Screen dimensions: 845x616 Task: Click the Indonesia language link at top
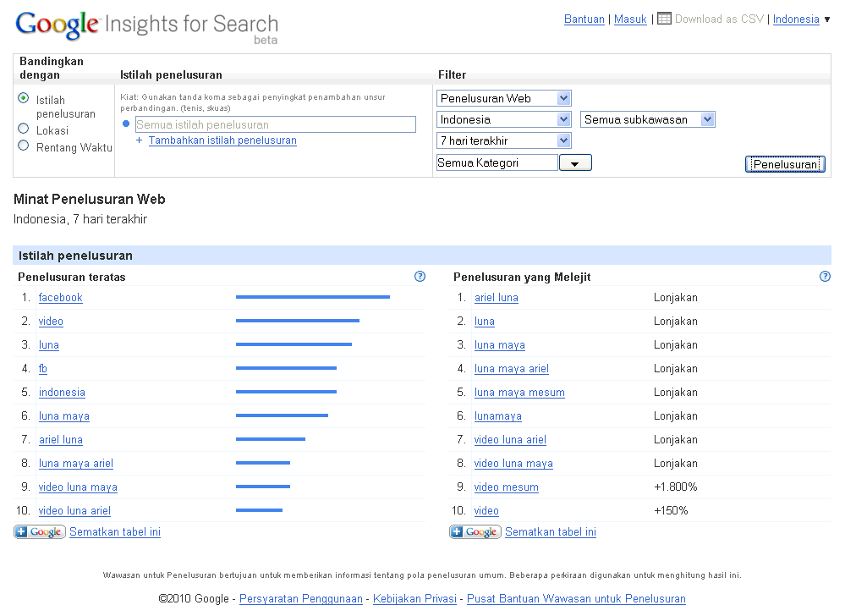[796, 19]
